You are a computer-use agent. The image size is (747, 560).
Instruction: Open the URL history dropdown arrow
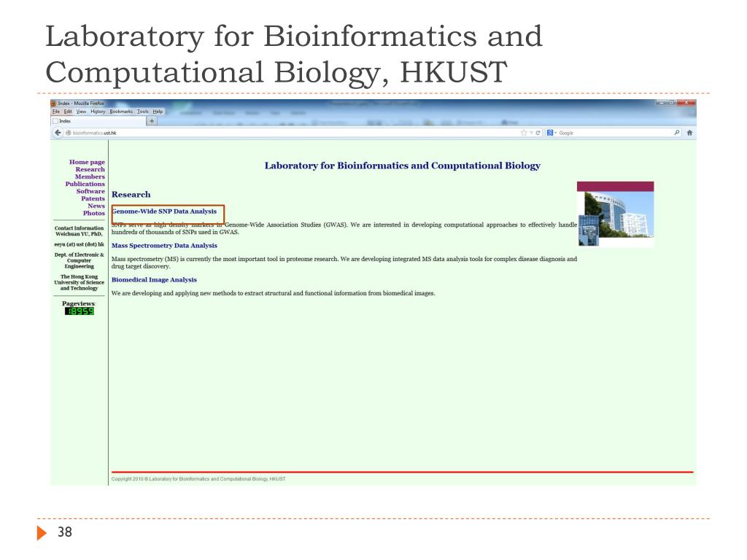(x=531, y=133)
